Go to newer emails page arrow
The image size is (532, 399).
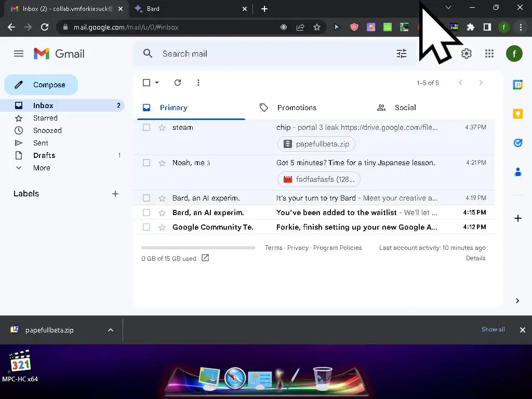tap(460, 83)
